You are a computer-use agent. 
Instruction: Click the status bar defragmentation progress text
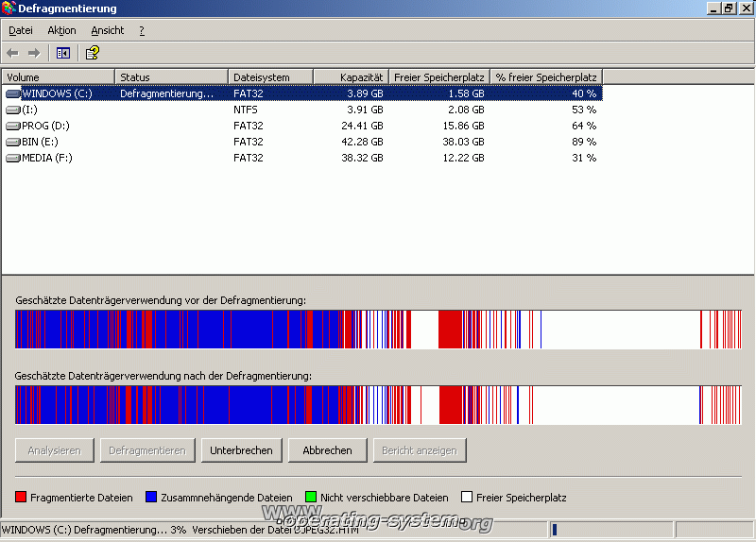click(x=180, y=530)
